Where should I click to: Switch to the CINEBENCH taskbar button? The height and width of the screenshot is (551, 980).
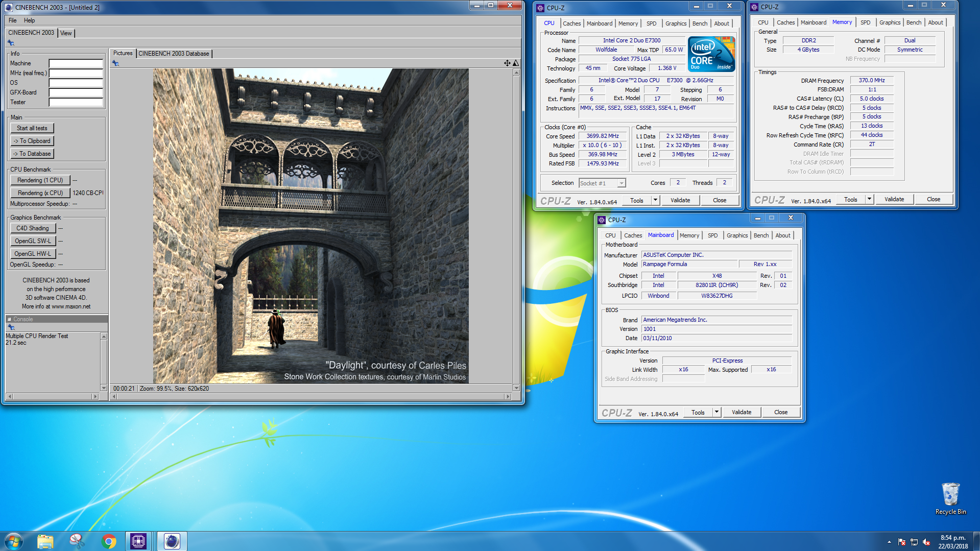click(x=172, y=541)
